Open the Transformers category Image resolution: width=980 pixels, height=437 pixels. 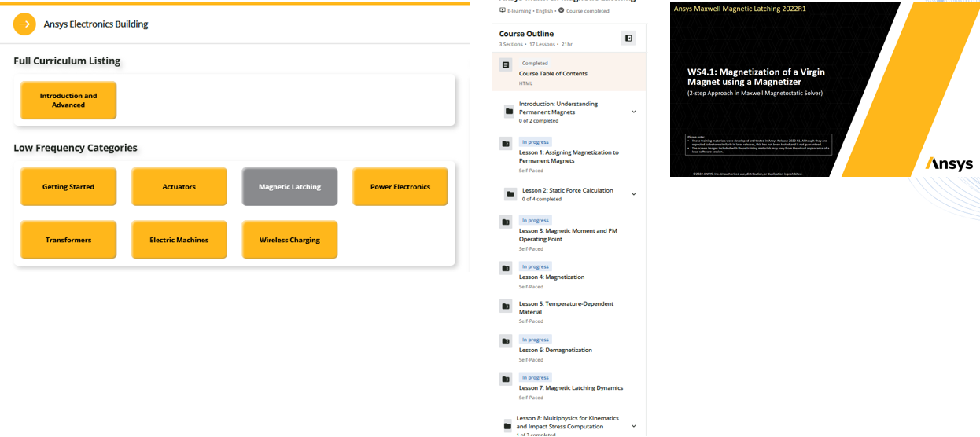pos(68,240)
